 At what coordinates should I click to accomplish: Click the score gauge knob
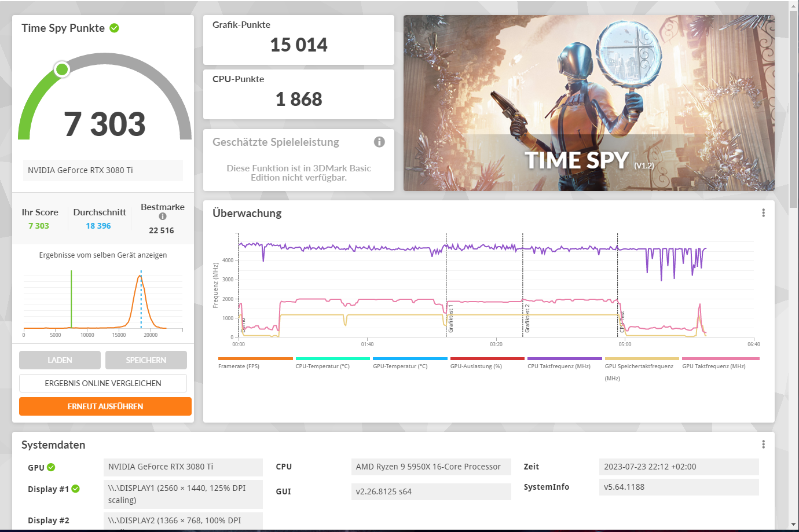point(62,69)
